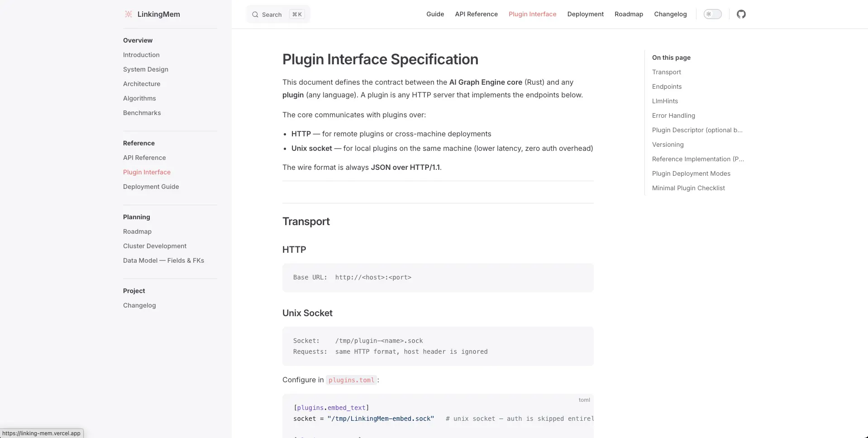Open the Deployment nav item
This screenshot has width=868, height=438.
(x=585, y=14)
